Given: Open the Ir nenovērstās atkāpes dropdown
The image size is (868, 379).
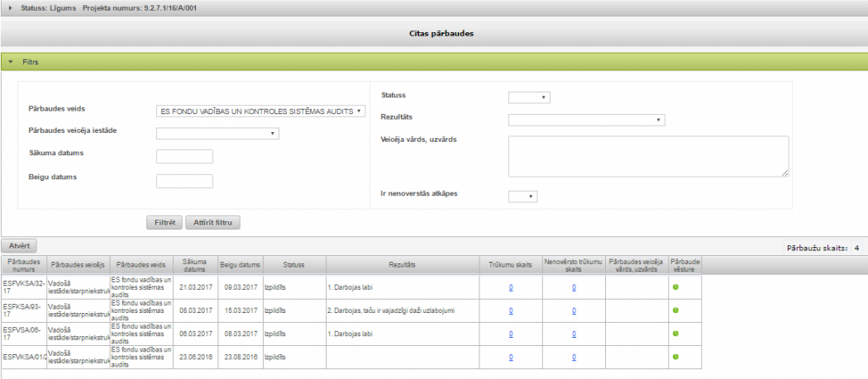Looking at the screenshot, I should [x=522, y=197].
